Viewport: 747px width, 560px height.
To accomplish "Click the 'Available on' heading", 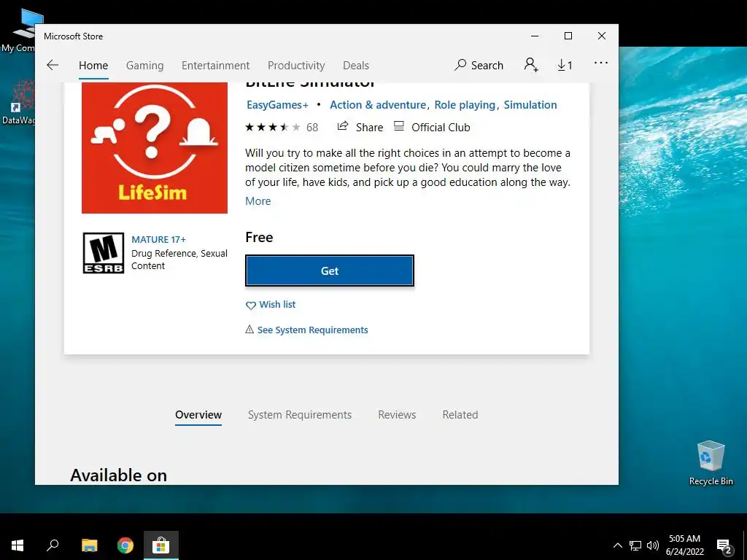I will tap(119, 475).
